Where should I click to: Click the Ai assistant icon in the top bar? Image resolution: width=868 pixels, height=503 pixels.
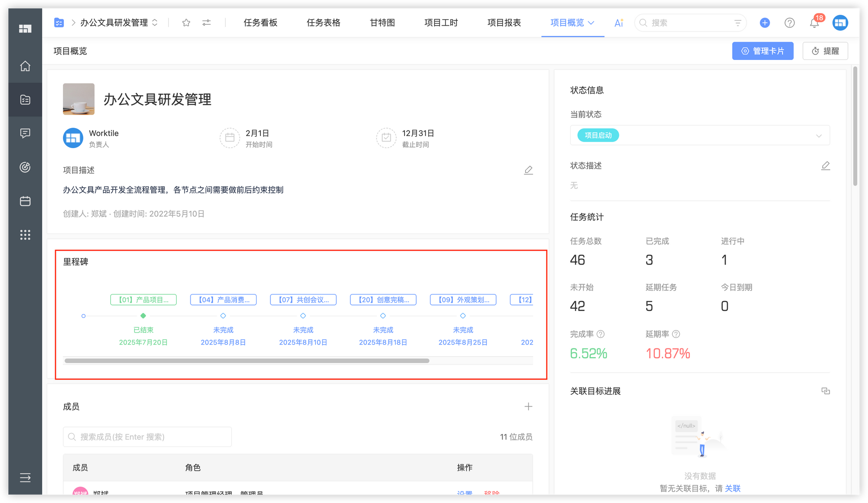coord(618,23)
